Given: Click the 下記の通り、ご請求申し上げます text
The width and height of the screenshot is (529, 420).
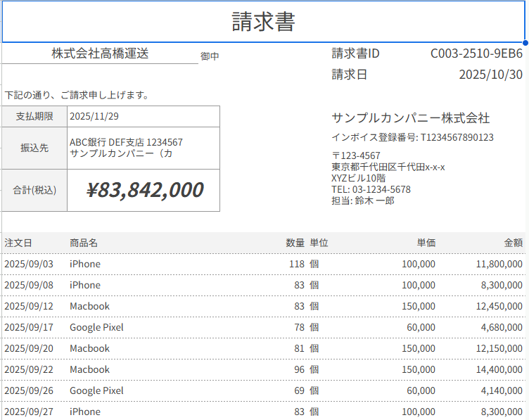Looking at the screenshot, I should click(77, 95).
